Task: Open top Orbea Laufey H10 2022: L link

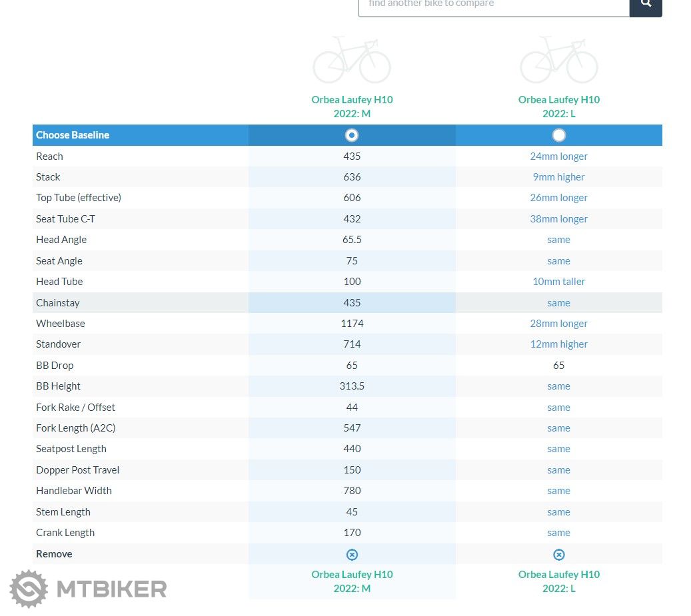Action: (558, 107)
